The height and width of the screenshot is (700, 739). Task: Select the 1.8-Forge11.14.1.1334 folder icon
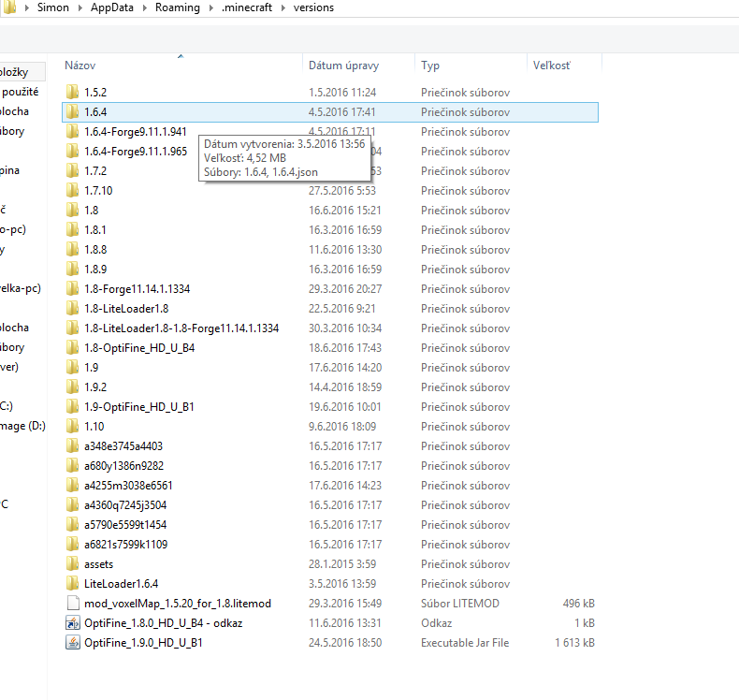[x=73, y=289]
